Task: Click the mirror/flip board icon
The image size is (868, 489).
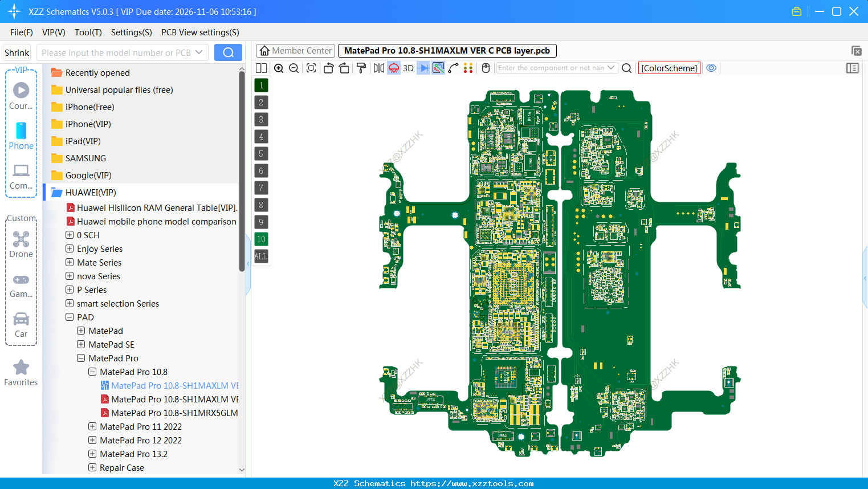Action: coord(378,68)
